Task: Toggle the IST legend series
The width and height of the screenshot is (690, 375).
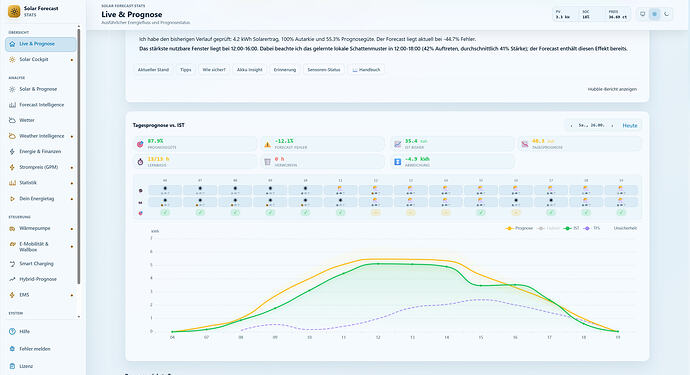Action: click(x=572, y=228)
